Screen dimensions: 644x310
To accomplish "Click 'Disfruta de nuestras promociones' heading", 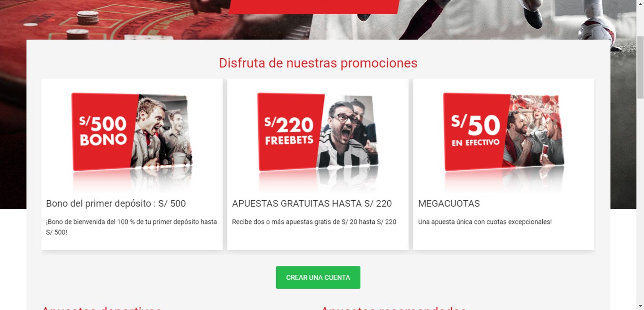I will click(318, 63).
